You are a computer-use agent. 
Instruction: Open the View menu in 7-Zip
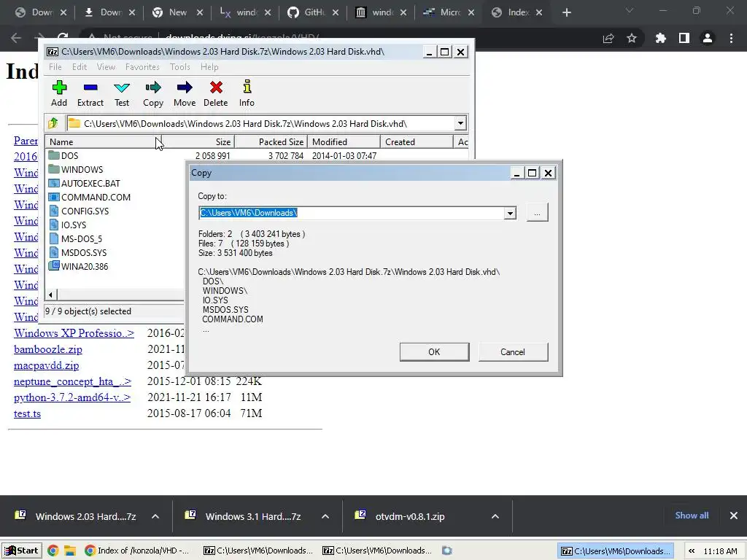click(106, 66)
